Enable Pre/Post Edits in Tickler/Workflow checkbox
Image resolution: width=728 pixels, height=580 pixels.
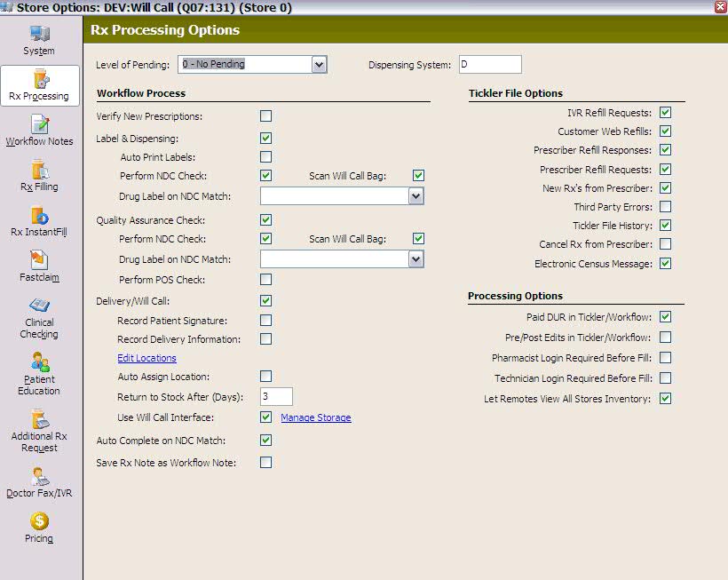(x=665, y=338)
